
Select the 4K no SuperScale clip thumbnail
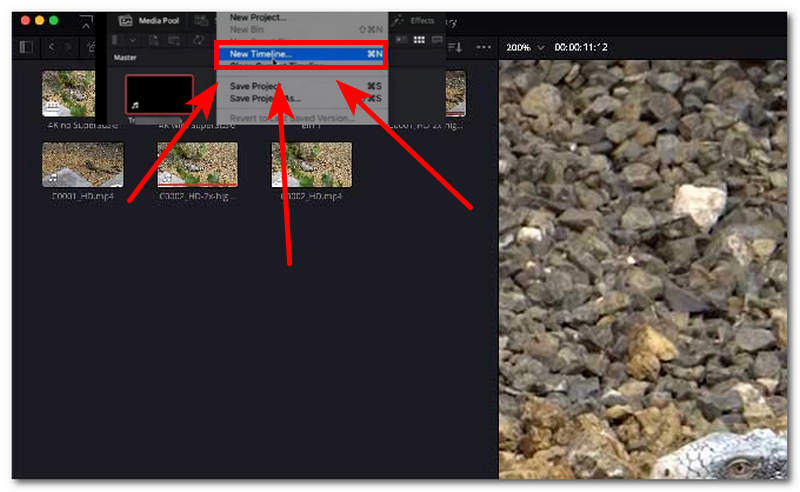click(68, 93)
